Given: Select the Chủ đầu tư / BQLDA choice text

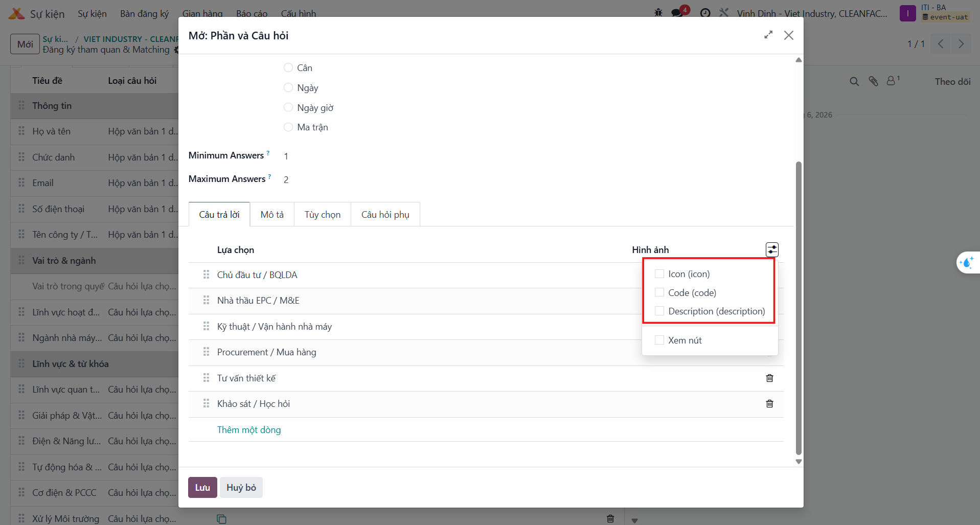Looking at the screenshot, I should [257, 275].
